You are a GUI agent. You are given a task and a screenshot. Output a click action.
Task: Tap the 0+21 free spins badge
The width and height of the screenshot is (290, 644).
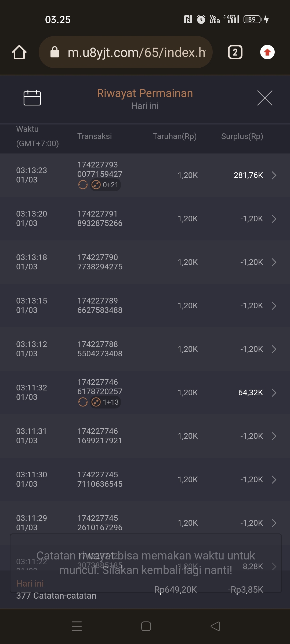pyautogui.click(x=106, y=185)
